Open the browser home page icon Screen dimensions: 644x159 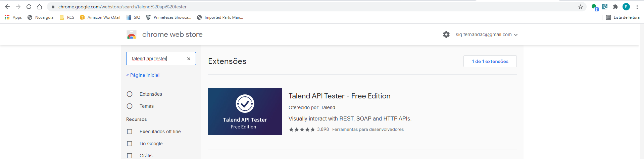[x=40, y=7]
